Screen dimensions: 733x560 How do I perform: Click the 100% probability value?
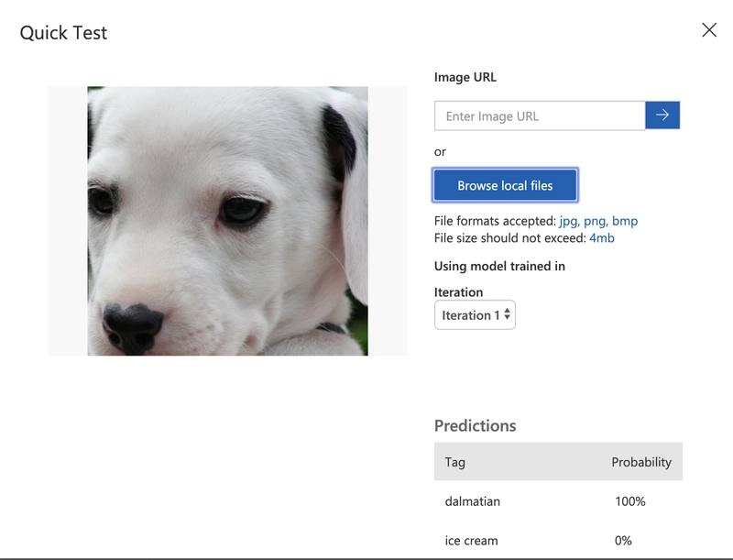[630, 501]
